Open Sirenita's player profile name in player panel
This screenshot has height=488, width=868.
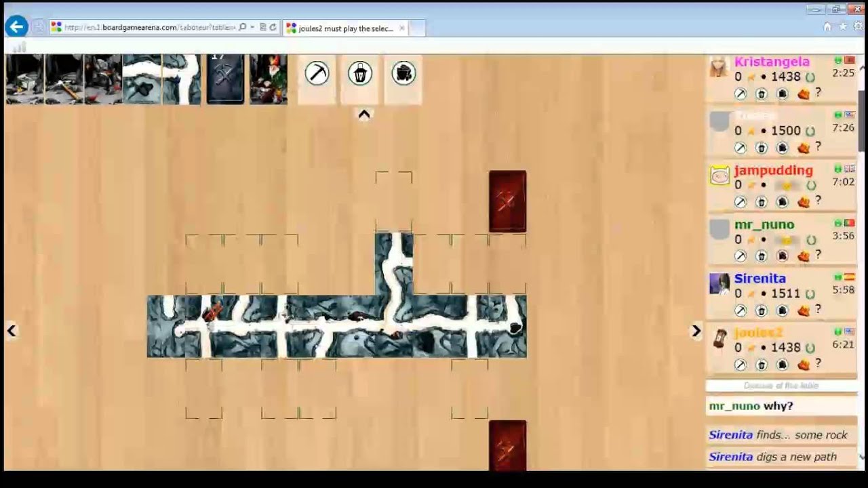point(760,279)
